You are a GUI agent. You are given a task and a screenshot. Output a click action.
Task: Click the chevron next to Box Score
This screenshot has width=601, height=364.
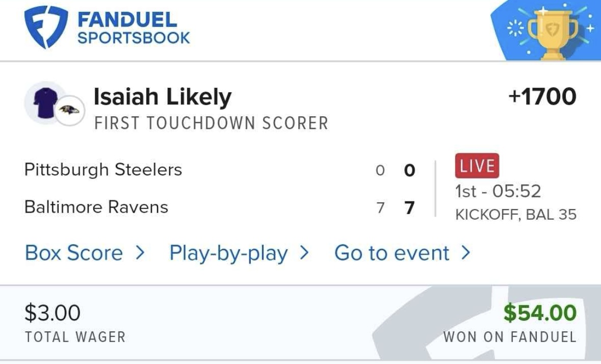pos(140,252)
